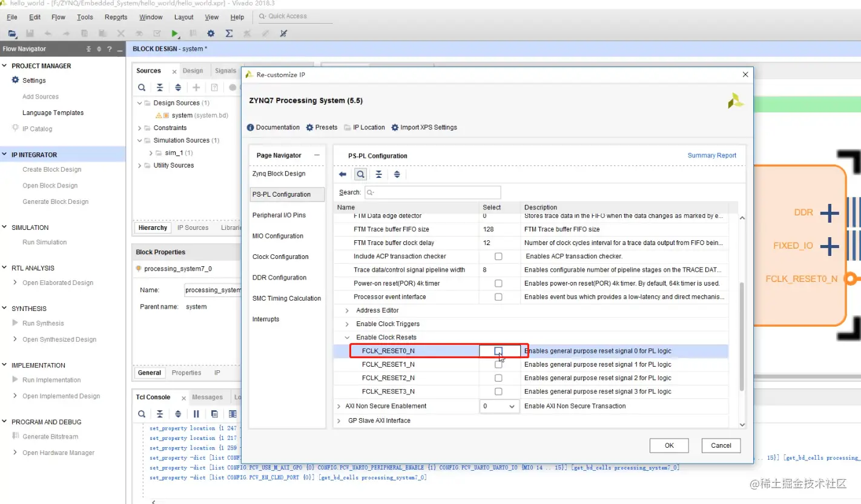Screen dimensions: 861x504
Task: Click Expand All in PS-PL Configuration toolbar
Action: [x=397, y=174]
